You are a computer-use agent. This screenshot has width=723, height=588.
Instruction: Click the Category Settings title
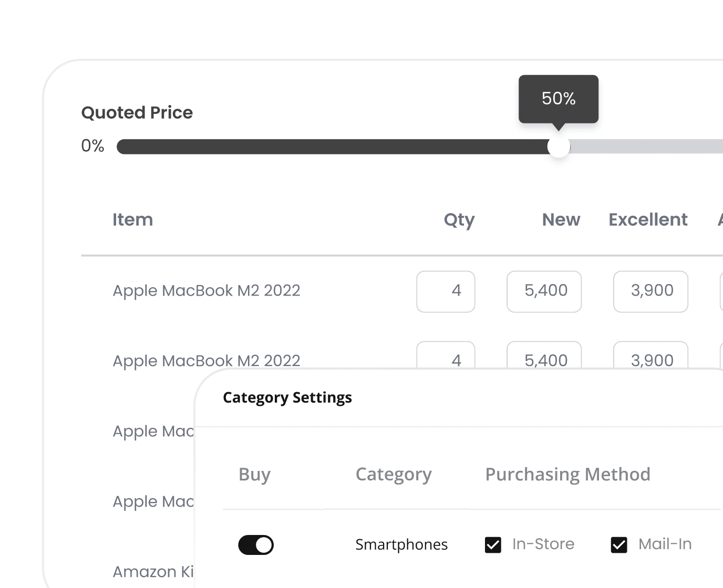click(x=287, y=397)
